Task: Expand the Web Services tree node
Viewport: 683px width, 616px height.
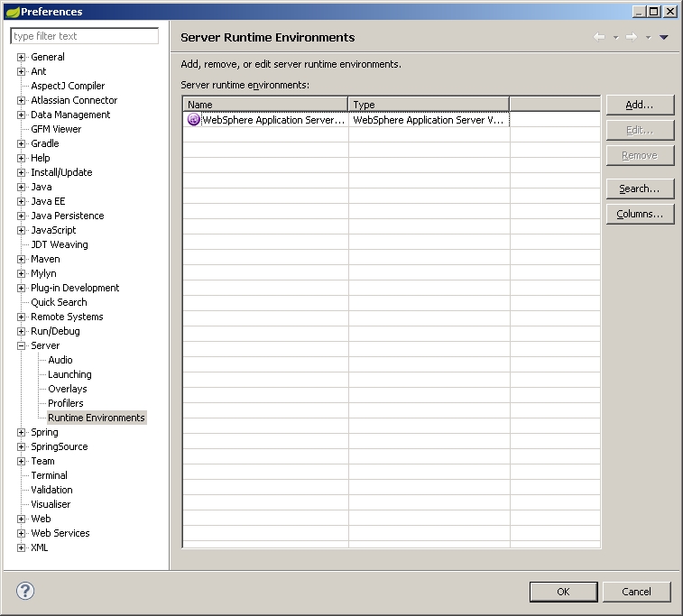Action: pos(21,533)
